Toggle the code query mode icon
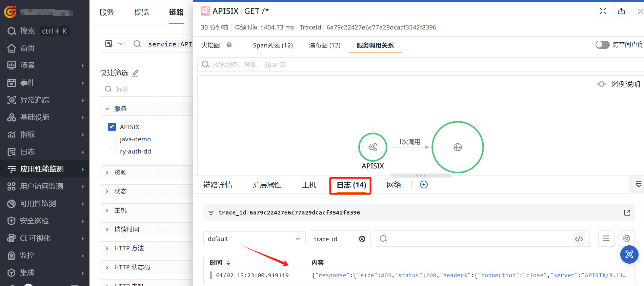 point(579,239)
